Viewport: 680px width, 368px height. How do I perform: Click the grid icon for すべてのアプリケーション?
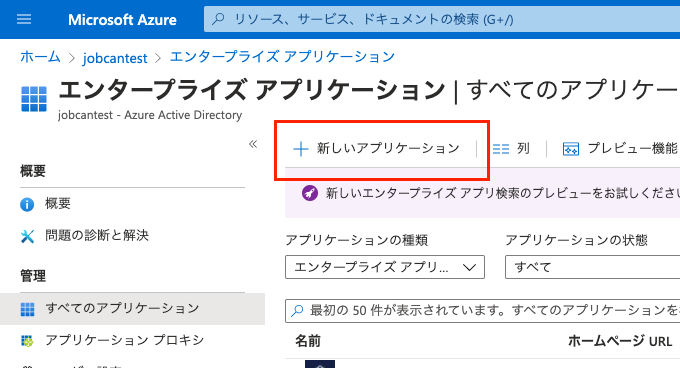click(27, 309)
